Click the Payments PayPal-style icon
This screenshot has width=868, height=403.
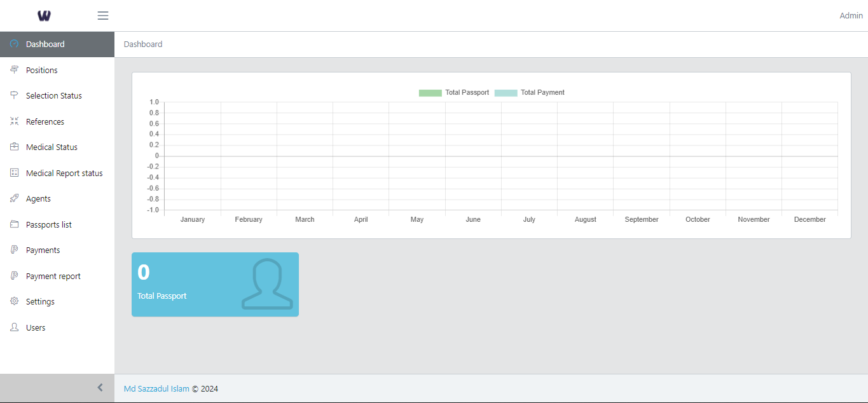[15, 250]
